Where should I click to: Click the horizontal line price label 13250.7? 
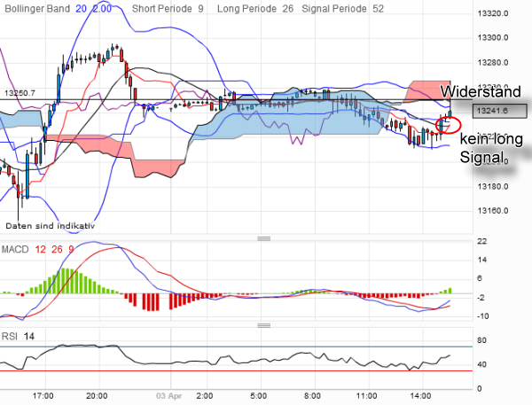pos(20,93)
